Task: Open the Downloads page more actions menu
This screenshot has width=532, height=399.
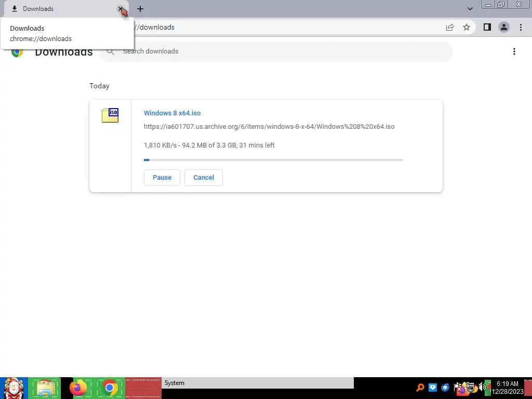Action: tap(514, 51)
